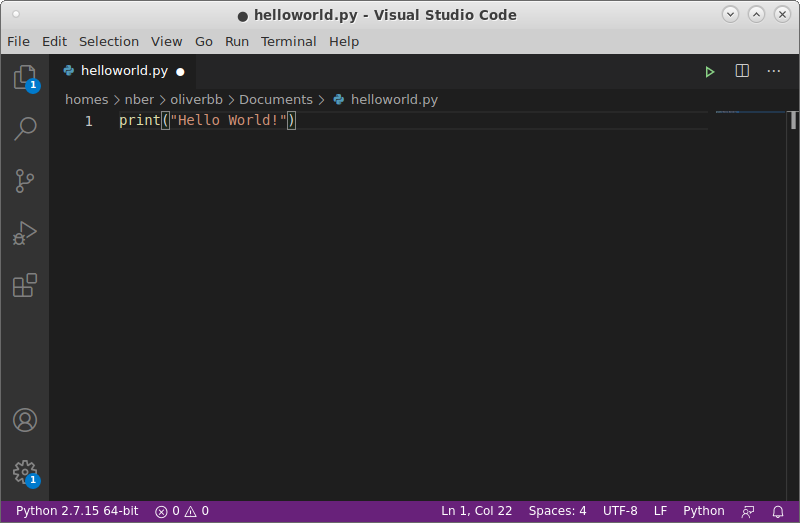
Task: Open the Extensions view
Action: coord(25,286)
